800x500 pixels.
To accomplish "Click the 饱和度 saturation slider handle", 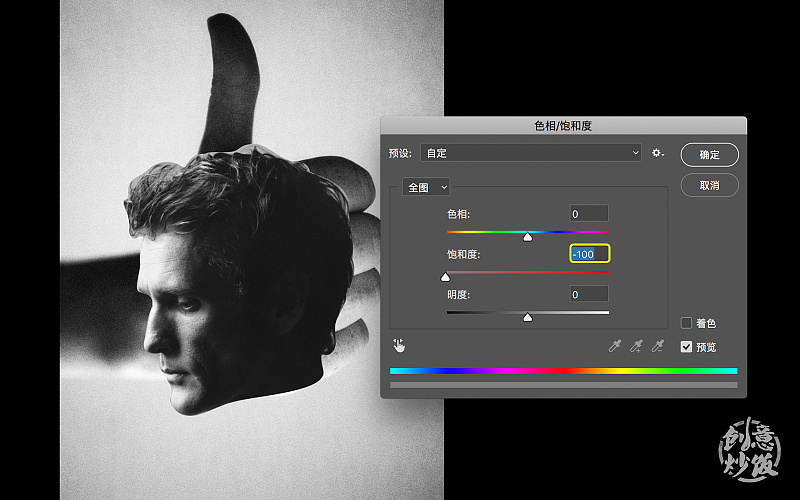I will (x=446, y=277).
